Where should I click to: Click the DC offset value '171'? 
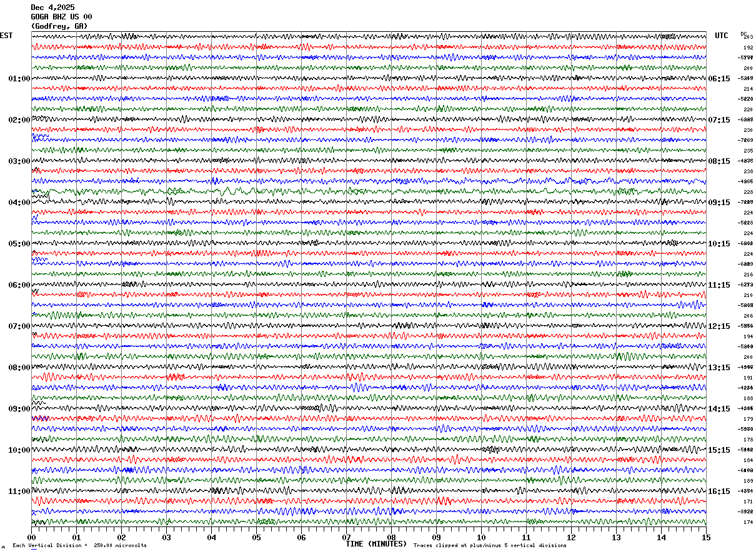tap(748, 501)
